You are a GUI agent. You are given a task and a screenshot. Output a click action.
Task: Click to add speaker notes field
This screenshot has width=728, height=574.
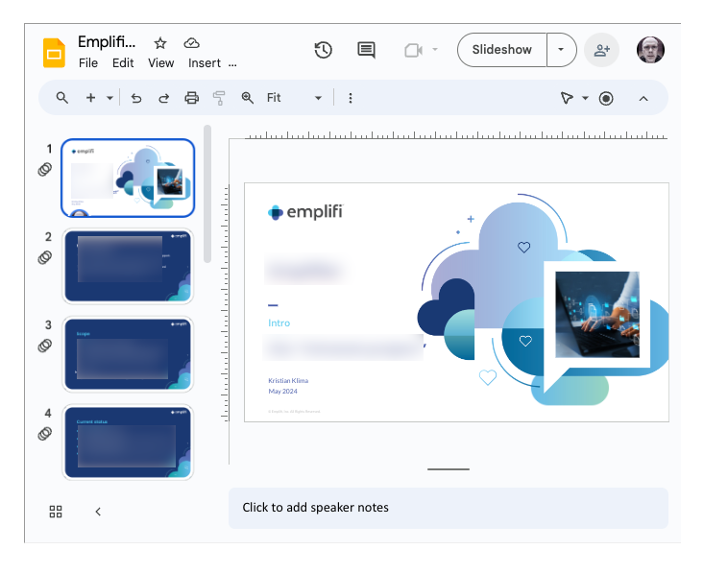pos(448,508)
